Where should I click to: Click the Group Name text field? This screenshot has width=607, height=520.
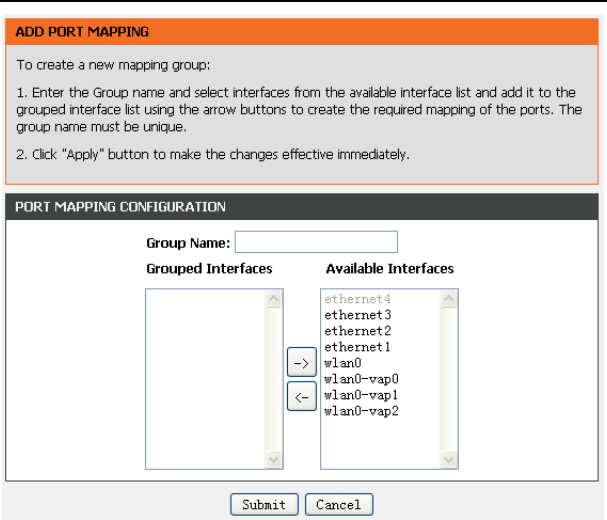tap(316, 242)
